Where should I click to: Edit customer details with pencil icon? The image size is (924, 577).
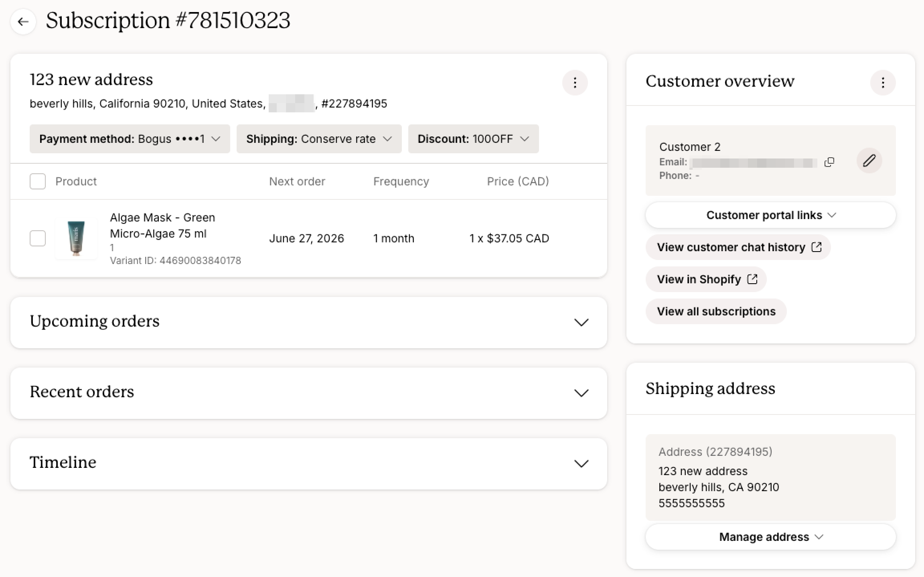tap(869, 161)
